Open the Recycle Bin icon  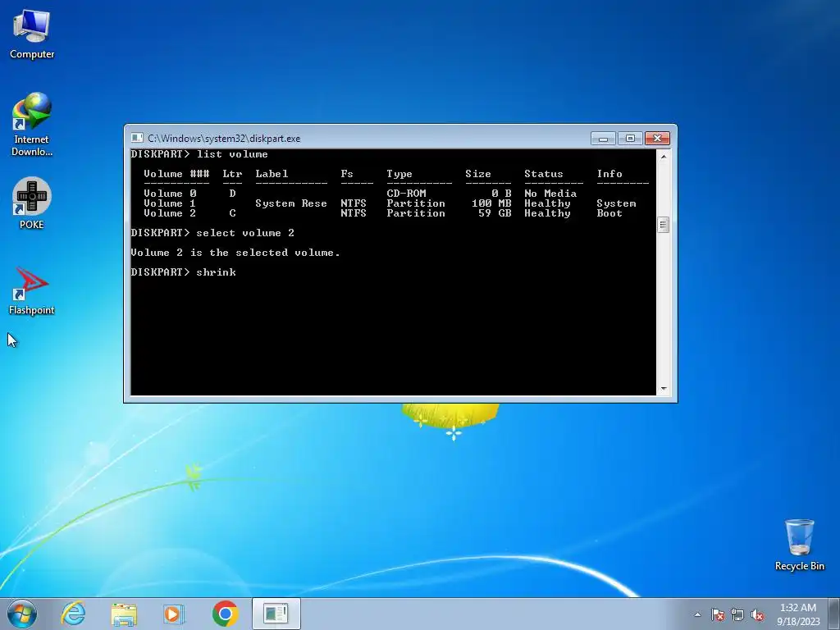point(799,545)
